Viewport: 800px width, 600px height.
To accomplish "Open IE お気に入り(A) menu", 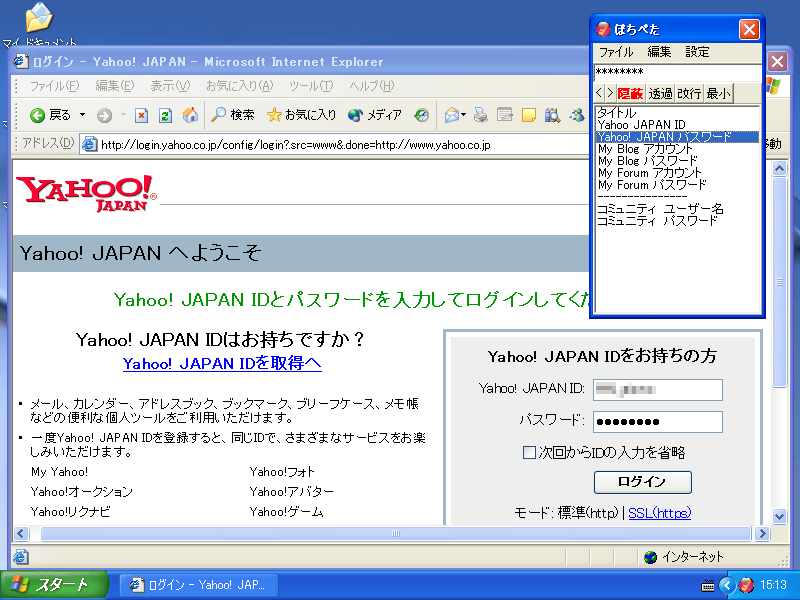I will [239, 86].
